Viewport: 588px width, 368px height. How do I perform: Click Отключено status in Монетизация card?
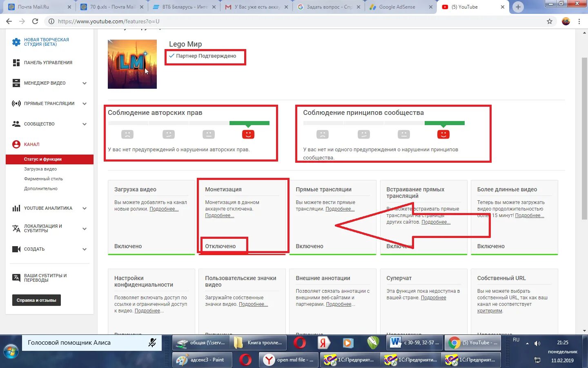point(220,246)
